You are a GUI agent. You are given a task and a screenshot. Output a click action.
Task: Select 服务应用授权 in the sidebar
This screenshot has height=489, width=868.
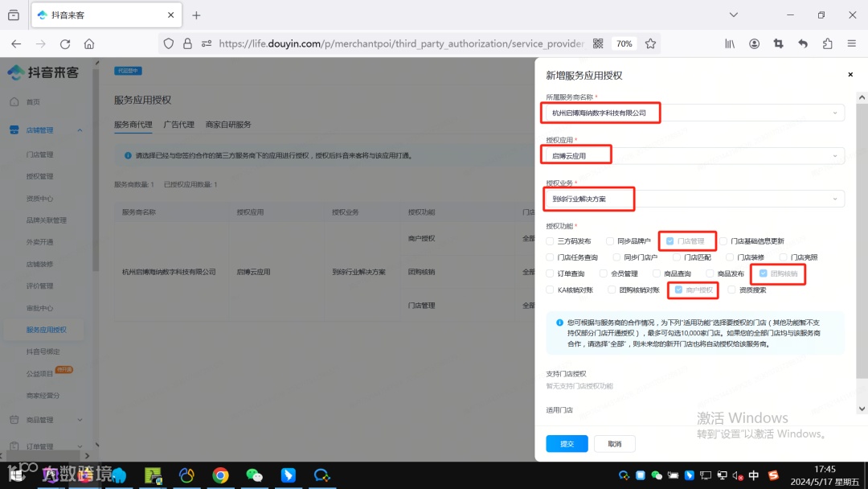pos(47,330)
